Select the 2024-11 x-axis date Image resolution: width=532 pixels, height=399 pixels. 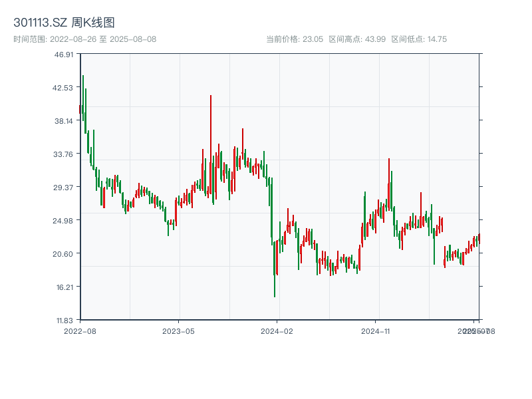pyautogui.click(x=376, y=331)
